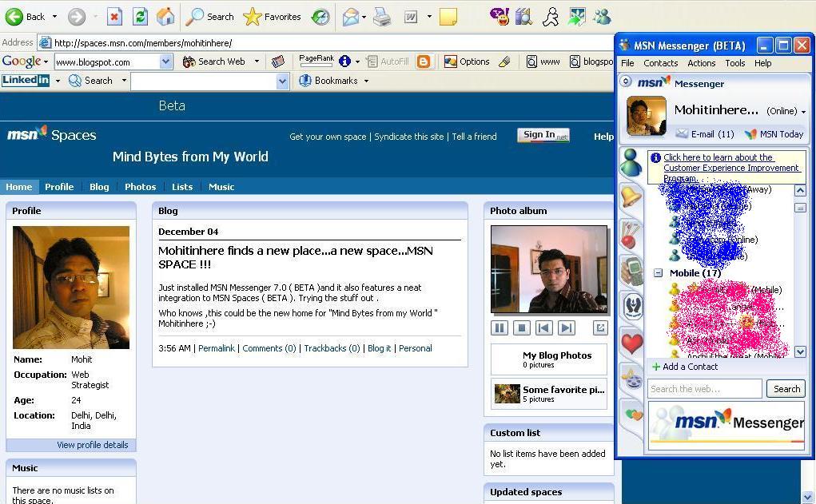
Task: Click the Mail envelope toolbar icon
Action: 351,17
